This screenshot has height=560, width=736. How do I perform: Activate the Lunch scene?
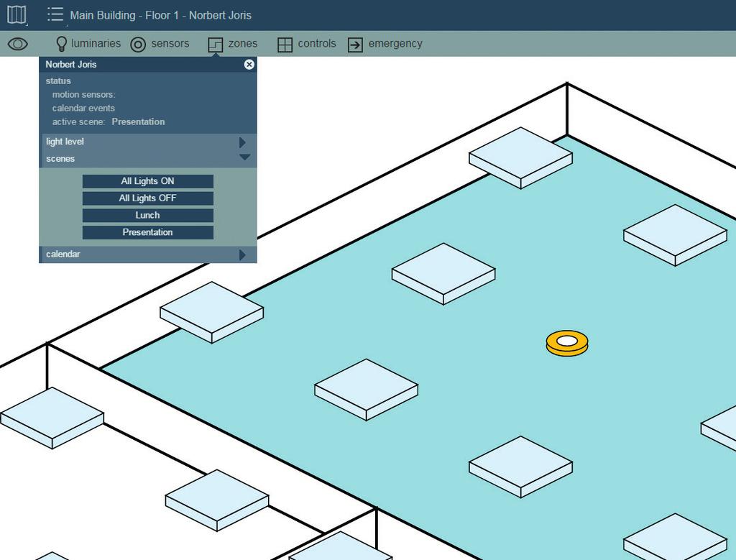(148, 215)
